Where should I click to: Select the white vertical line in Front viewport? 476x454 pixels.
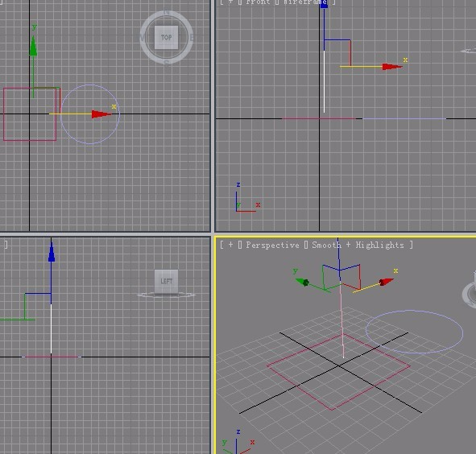324,81
